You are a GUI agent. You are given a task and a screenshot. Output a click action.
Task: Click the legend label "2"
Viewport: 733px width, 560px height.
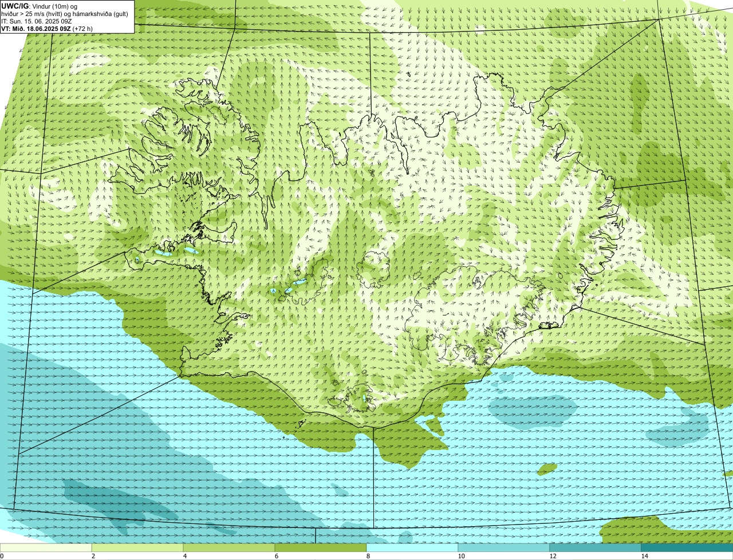coord(93,556)
